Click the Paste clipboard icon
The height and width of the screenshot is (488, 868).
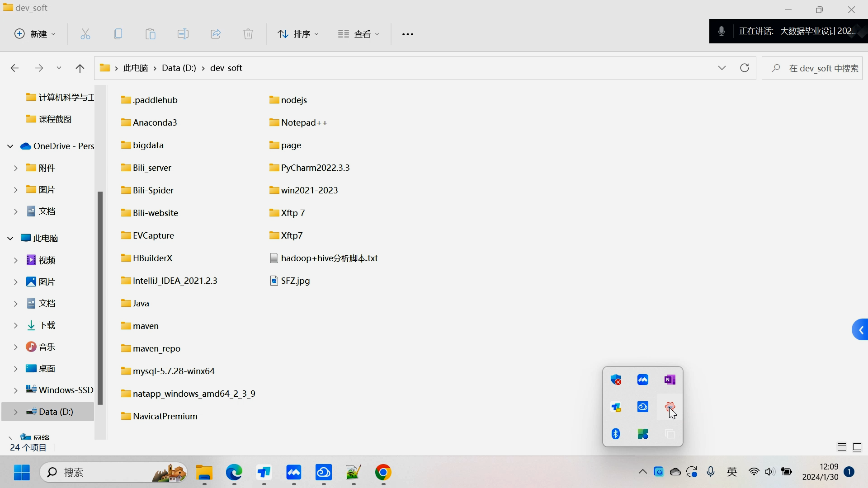(x=151, y=34)
